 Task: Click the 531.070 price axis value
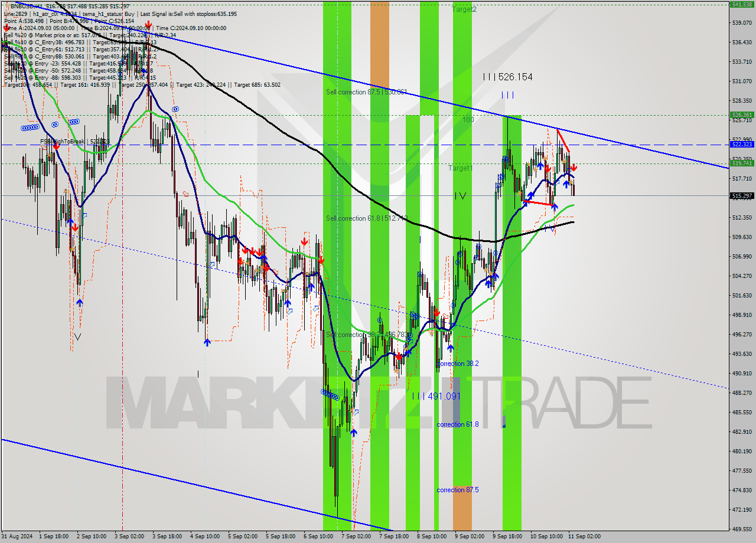coord(741,81)
